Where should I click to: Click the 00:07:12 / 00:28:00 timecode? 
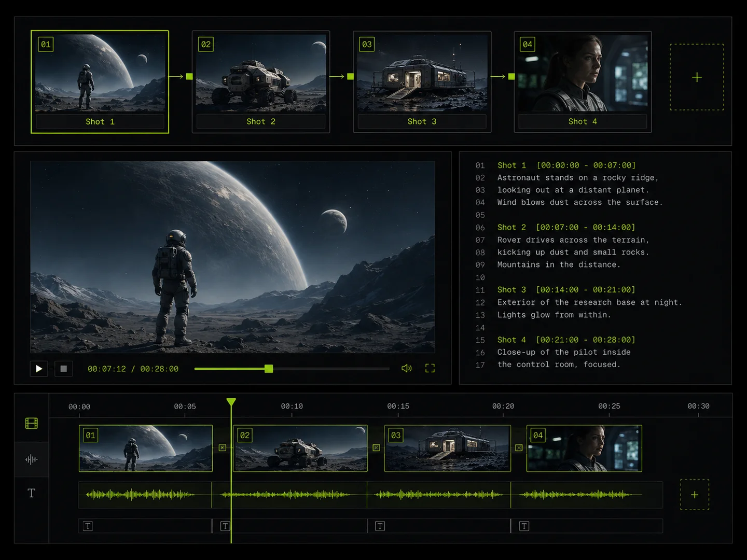coord(133,369)
